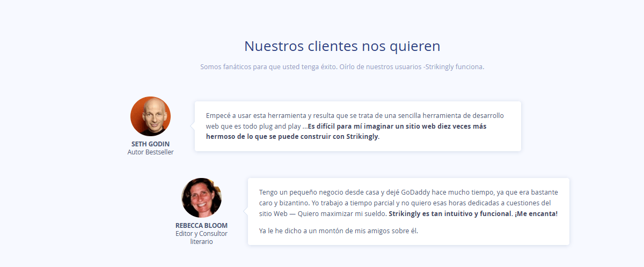Click the heading "Nuestros clientes nos quieren"
Image resolution: width=644 pixels, height=267 pixels.
coord(342,46)
